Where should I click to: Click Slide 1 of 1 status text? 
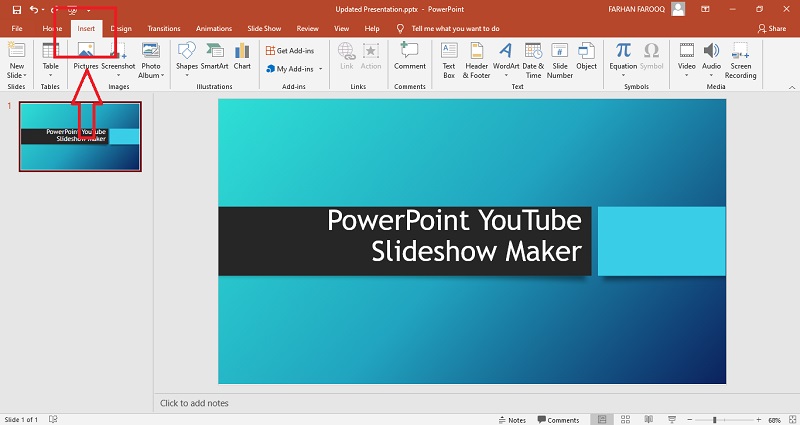tap(21, 420)
